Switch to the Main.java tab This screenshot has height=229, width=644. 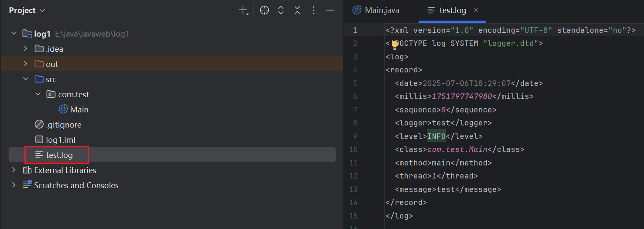[376, 10]
